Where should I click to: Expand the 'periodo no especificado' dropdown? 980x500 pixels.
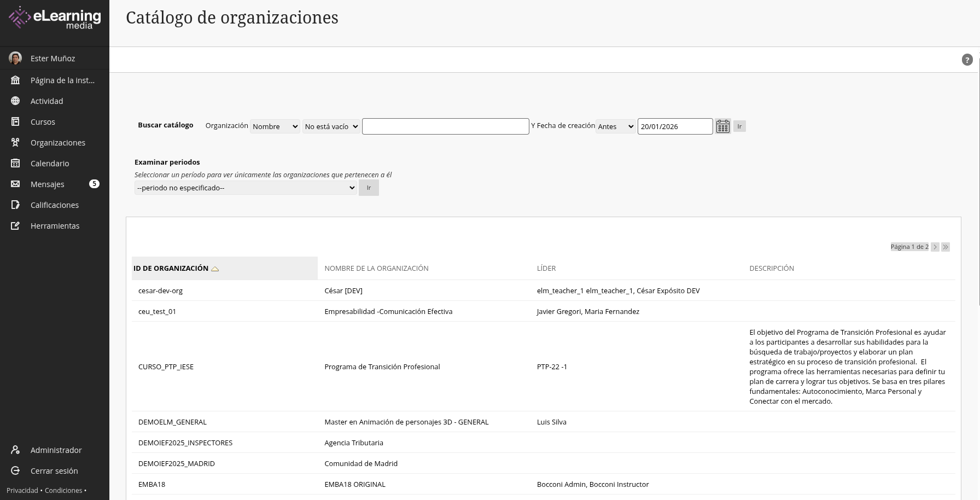pos(246,188)
